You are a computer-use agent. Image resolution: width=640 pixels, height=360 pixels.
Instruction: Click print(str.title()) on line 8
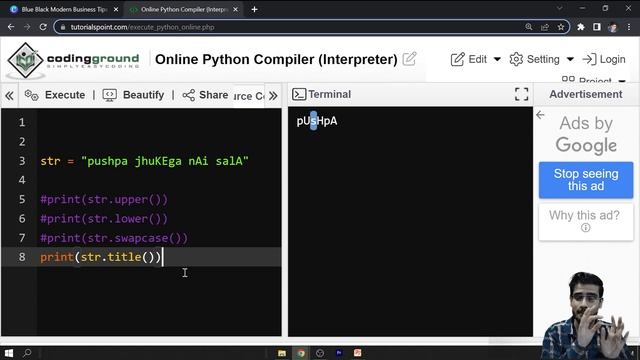[100, 257]
